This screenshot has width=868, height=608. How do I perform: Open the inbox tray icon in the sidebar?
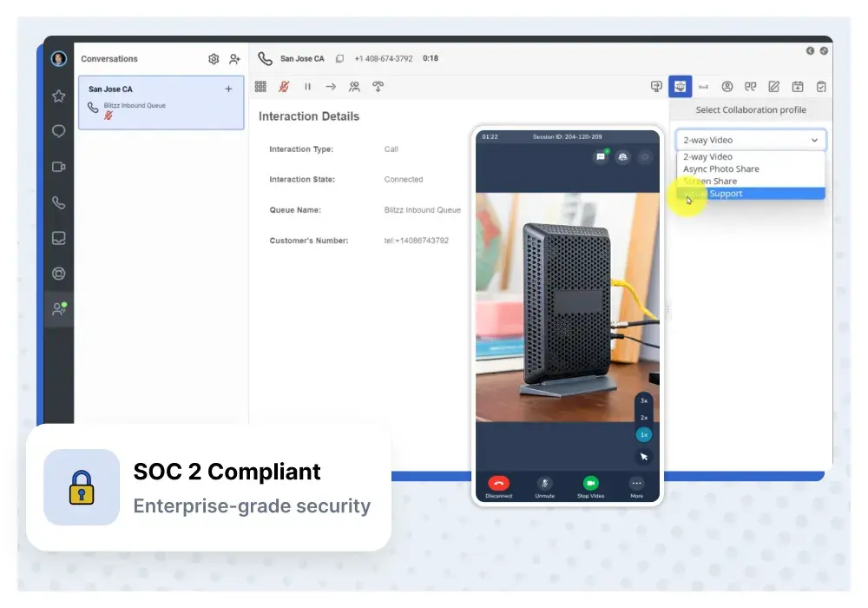(x=59, y=238)
